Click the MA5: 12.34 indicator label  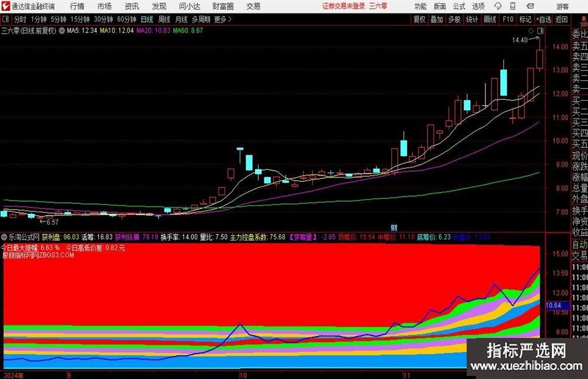point(82,30)
